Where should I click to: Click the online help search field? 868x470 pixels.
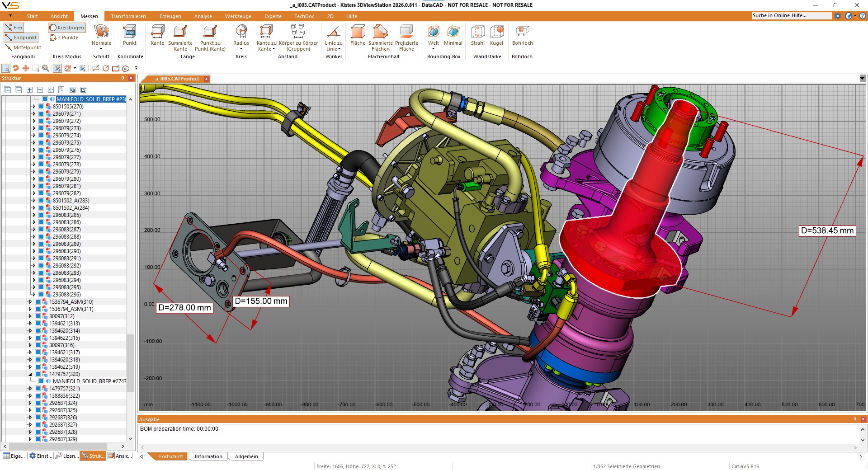tap(791, 15)
